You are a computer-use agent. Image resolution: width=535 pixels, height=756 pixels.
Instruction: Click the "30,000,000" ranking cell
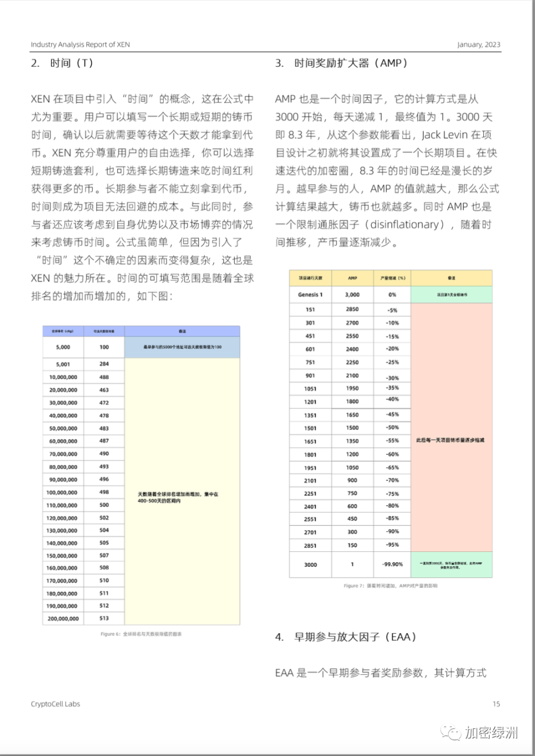tap(63, 402)
